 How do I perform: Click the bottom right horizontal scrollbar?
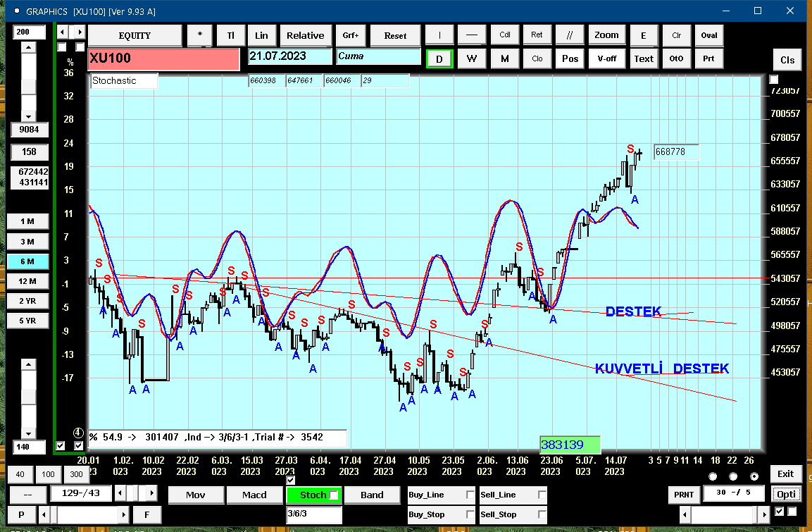[724, 515]
